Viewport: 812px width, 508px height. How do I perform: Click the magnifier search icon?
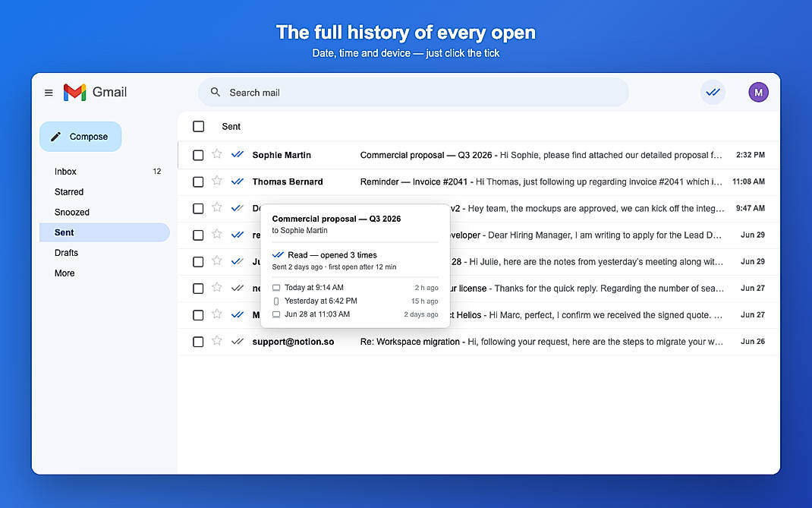(x=216, y=93)
